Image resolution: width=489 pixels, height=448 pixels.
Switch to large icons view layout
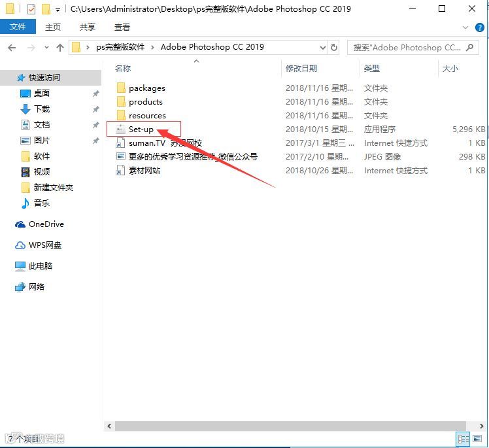point(477,439)
